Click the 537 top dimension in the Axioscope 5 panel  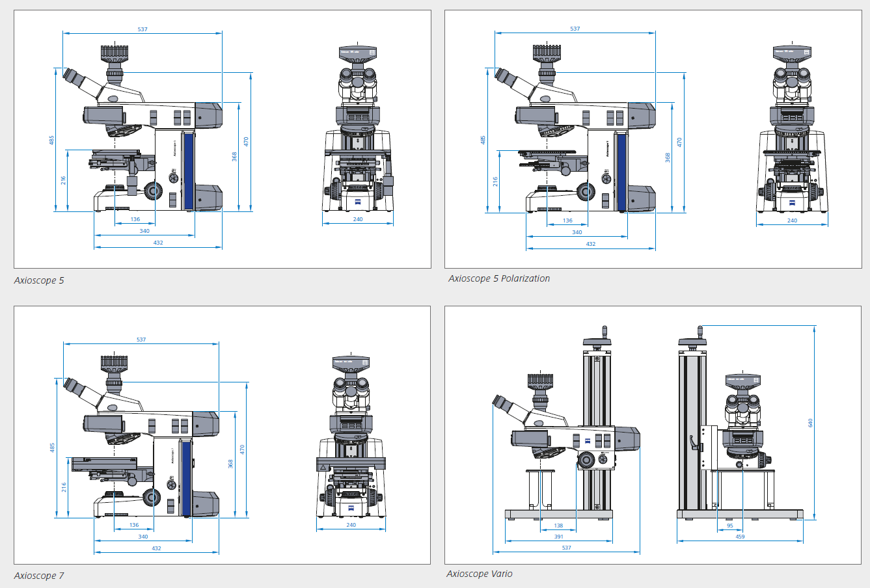143,29
